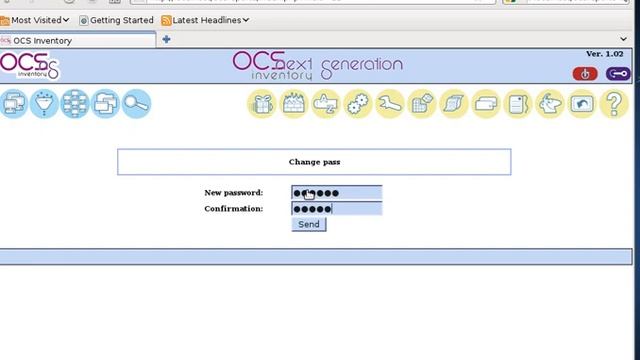Click in the Confirmation password field
Screen dimensions: 640x360
click(x=337, y=209)
